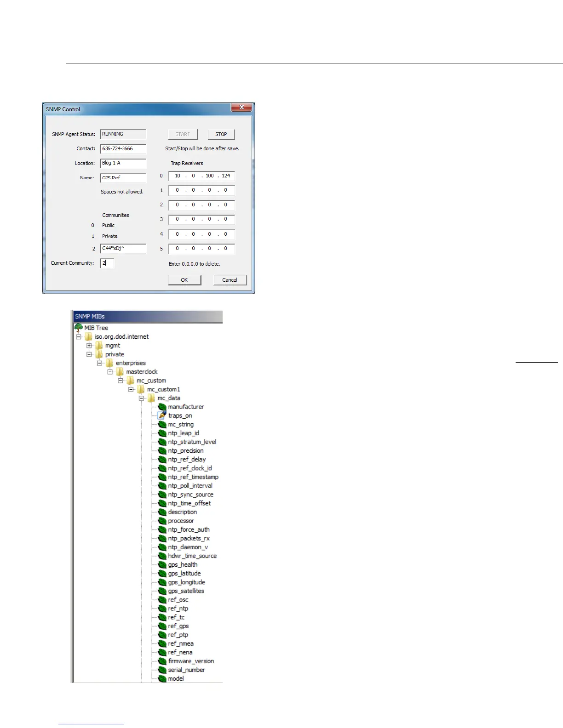This screenshot has width=563, height=728.
Task: Click the manufacturer leaf icon
Action: 162,407
